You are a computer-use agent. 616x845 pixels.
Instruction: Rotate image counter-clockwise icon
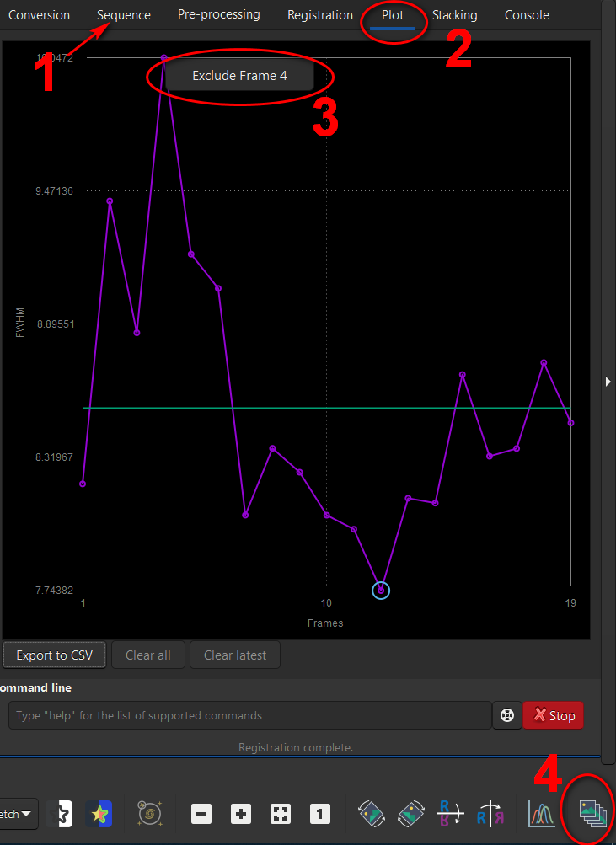[x=372, y=814]
